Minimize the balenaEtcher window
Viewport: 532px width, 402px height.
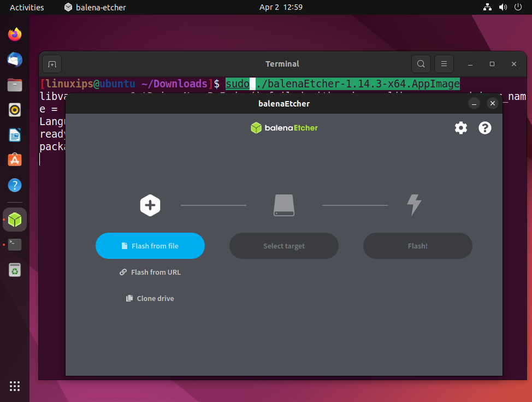(474, 103)
